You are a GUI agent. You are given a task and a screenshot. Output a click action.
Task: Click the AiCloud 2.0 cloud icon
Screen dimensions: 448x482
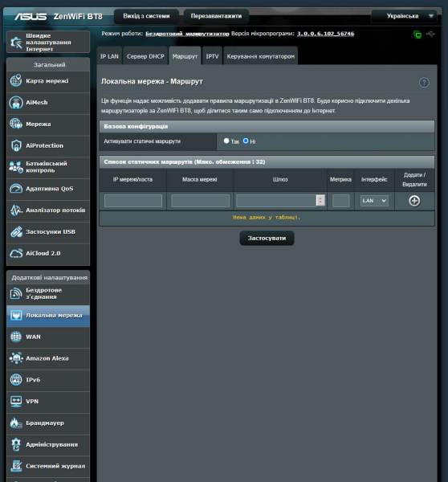pos(16,253)
